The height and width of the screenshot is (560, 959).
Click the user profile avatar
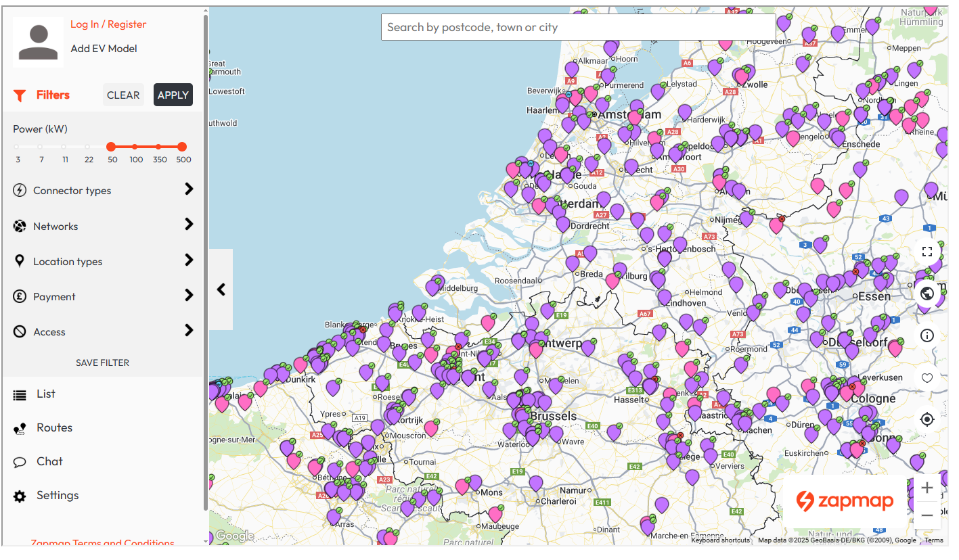click(39, 42)
